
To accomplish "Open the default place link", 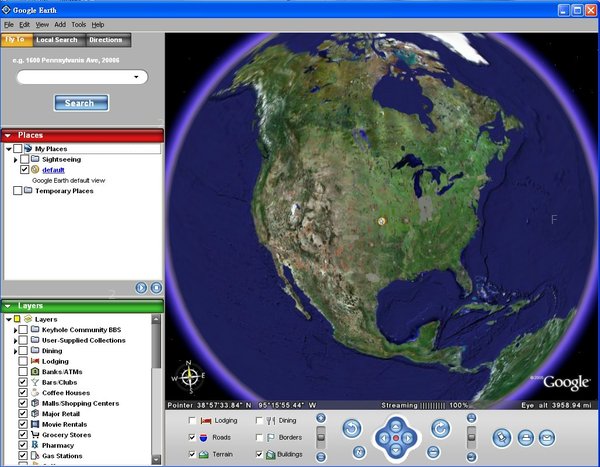I will click(53, 170).
